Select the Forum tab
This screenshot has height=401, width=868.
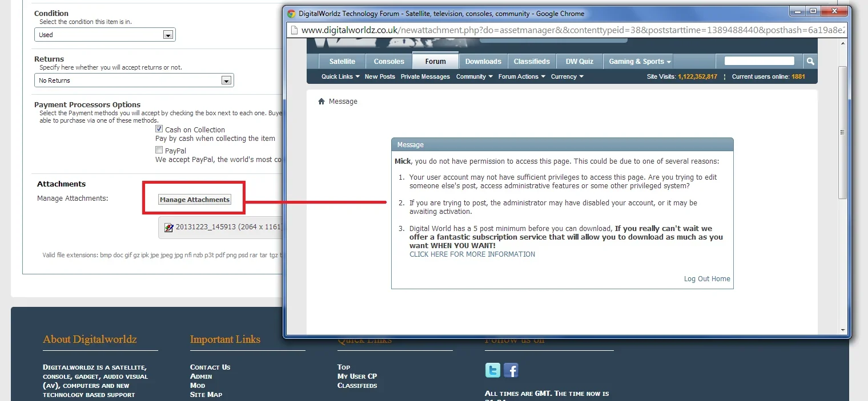[x=436, y=61]
